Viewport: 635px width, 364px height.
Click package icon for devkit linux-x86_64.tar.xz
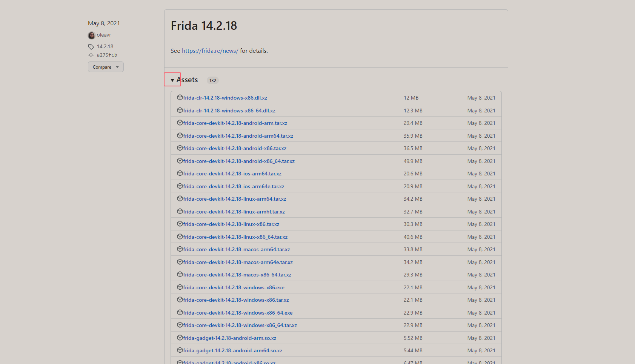point(180,237)
